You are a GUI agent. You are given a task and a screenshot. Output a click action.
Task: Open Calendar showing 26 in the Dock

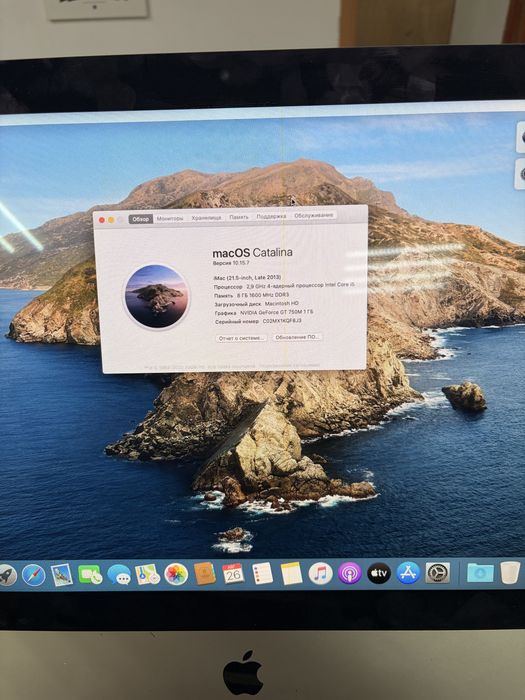click(x=233, y=573)
